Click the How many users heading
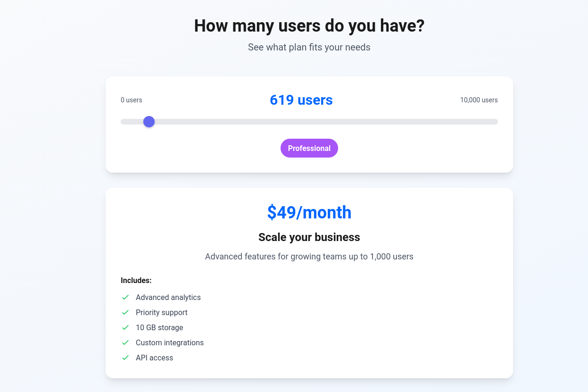Image resolution: width=588 pixels, height=392 pixels. coord(309,25)
